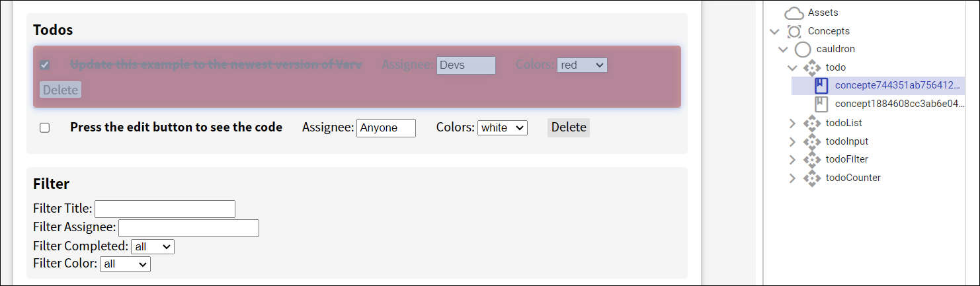Viewport: 980px width, 286px height.
Task: Click the todo concept icon
Action: pos(811,67)
